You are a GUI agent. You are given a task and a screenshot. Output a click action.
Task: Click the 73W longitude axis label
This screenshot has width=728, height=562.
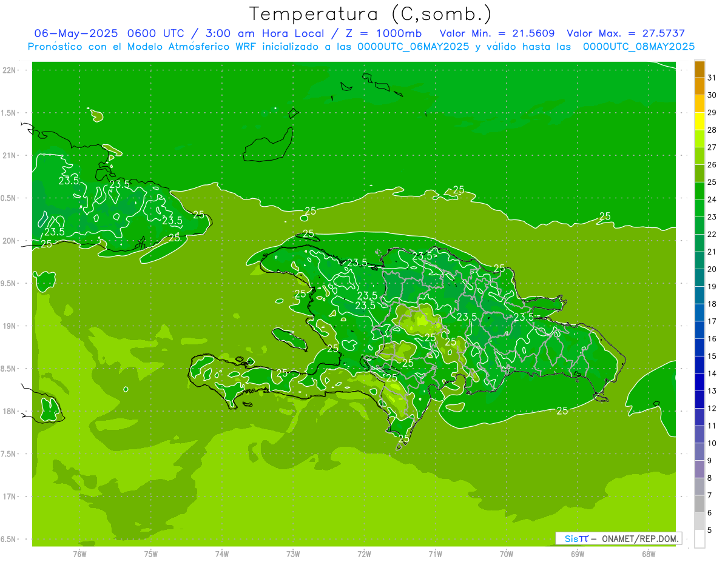[293, 554]
